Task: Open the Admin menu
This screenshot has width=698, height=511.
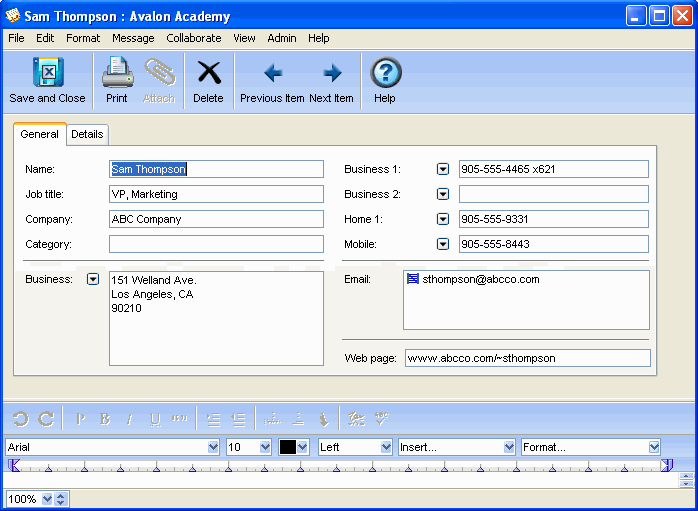Action: (x=282, y=38)
